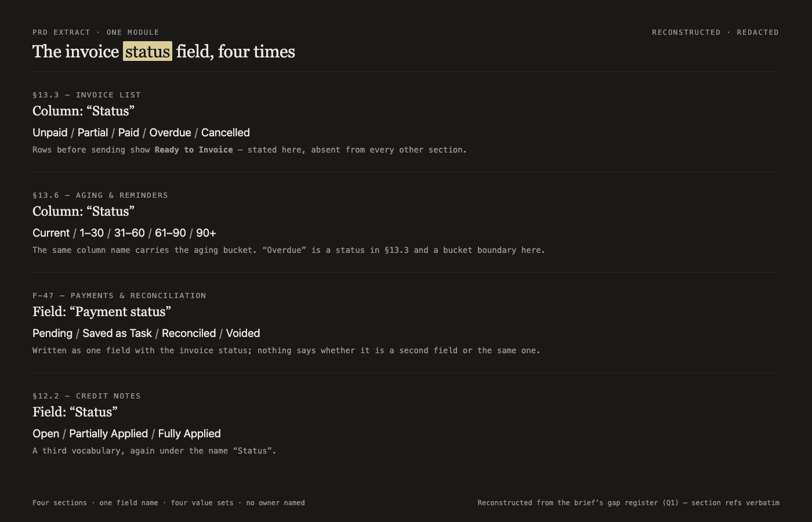Select the "31–60" aging bucket
Viewport: 812px width, 522px height.
point(129,233)
